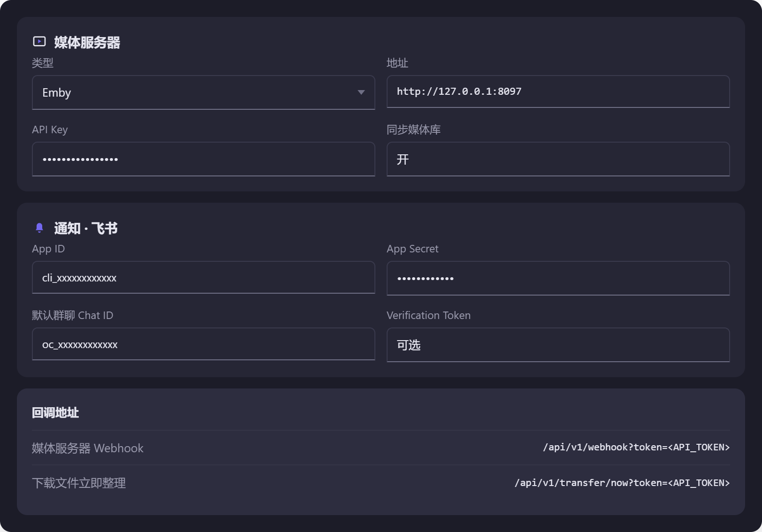Click the API Key label
Image resolution: width=762 pixels, height=532 pixels.
point(50,129)
